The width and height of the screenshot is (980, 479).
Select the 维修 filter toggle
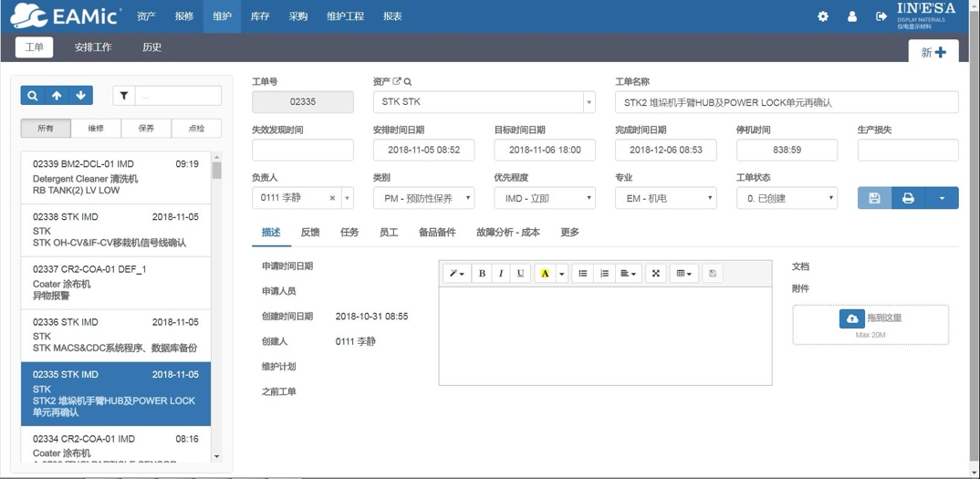[x=96, y=129]
